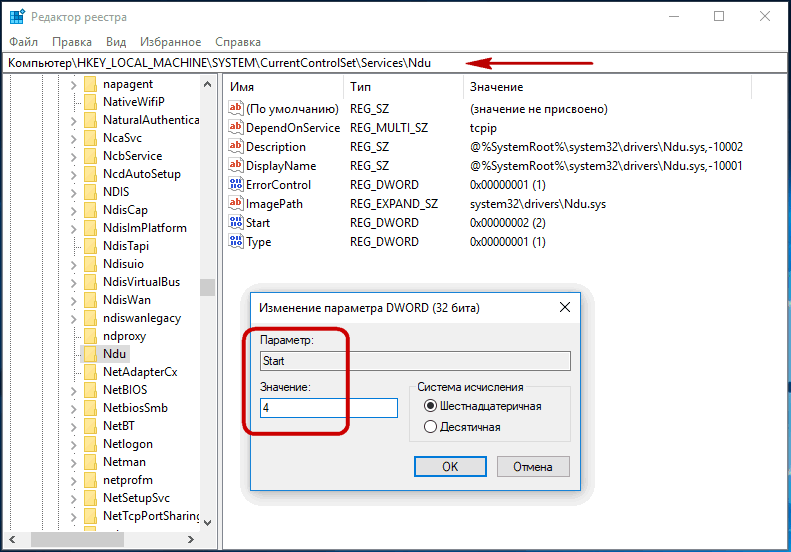Click the Registry Editor app icon in title bar

(17, 16)
